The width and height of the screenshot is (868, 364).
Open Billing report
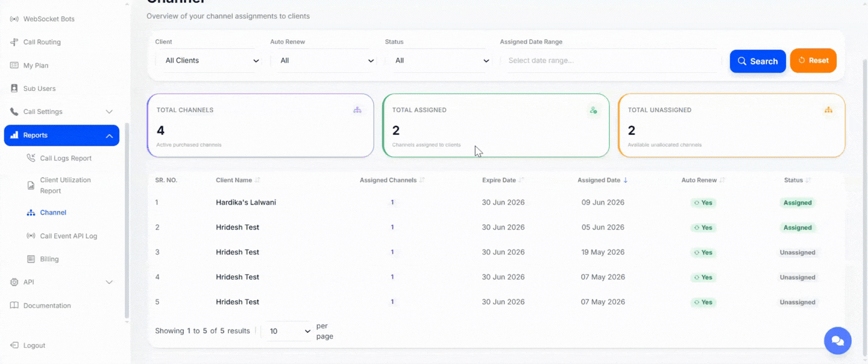pos(49,259)
